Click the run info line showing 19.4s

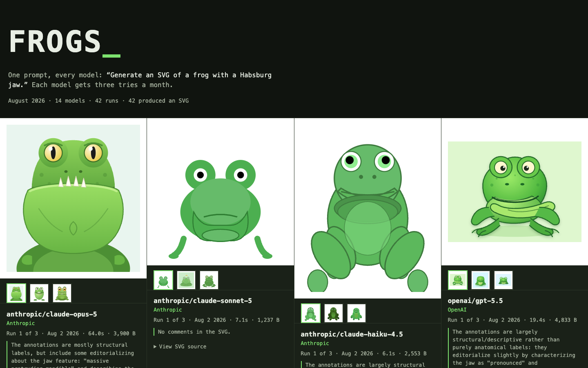[x=512, y=320]
